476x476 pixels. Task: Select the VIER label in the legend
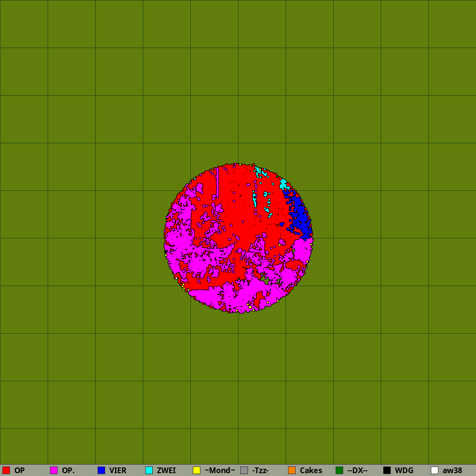tap(118, 470)
